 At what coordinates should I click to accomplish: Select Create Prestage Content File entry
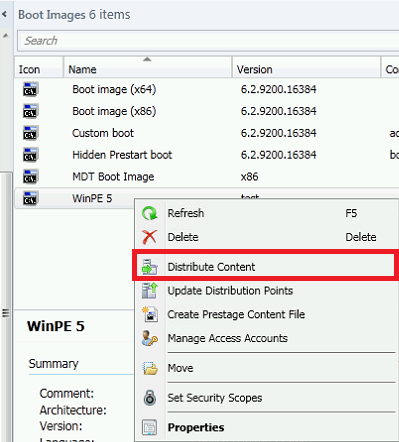click(265, 314)
